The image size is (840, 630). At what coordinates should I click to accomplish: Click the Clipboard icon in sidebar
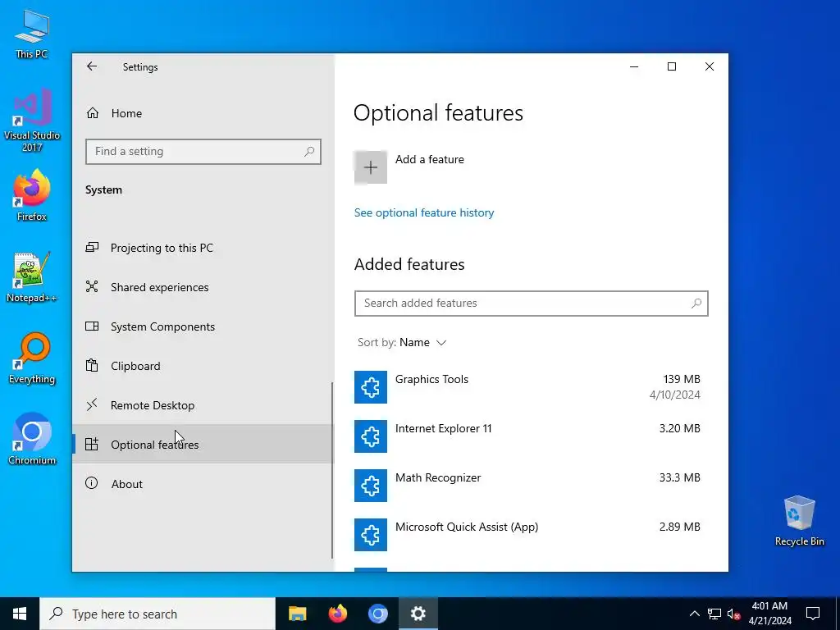click(x=92, y=365)
